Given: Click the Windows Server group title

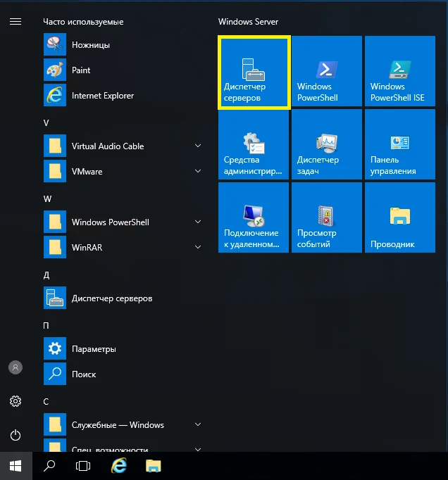Looking at the screenshot, I should point(248,22).
